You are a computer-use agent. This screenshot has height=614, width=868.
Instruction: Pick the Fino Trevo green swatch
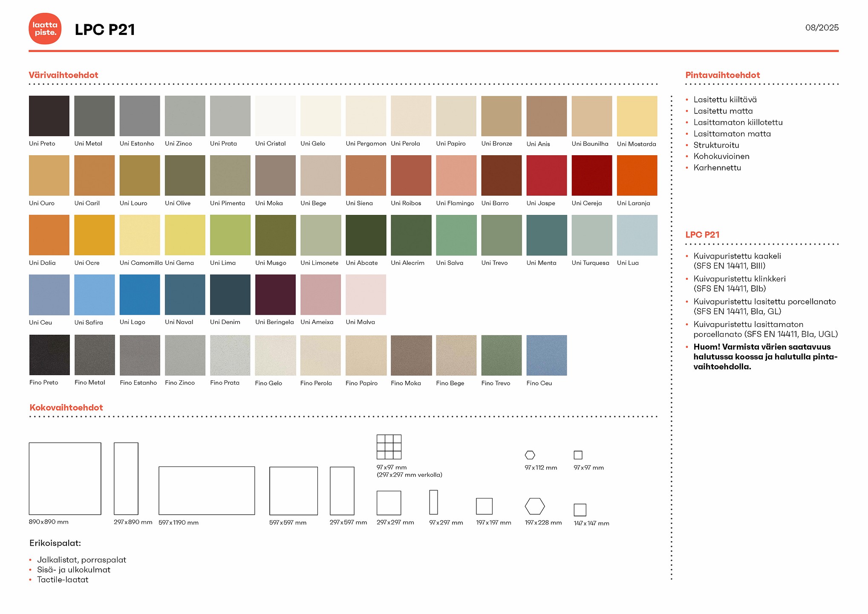tap(501, 355)
